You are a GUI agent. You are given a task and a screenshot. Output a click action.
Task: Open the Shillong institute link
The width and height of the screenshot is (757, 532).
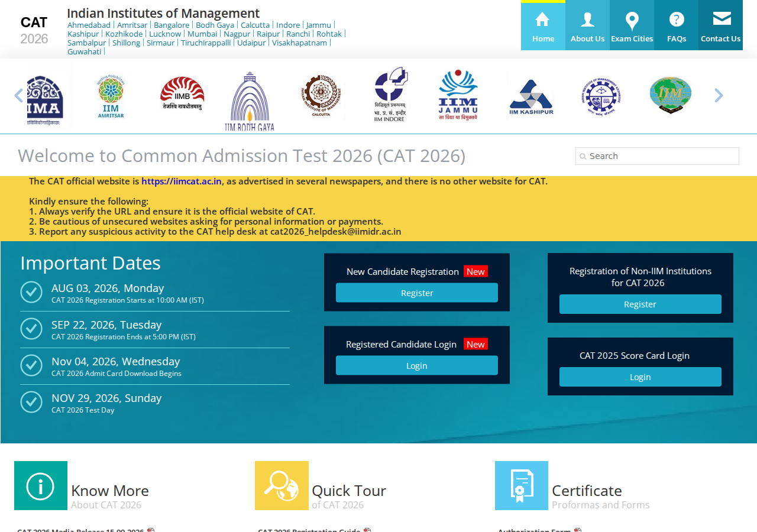pos(126,43)
